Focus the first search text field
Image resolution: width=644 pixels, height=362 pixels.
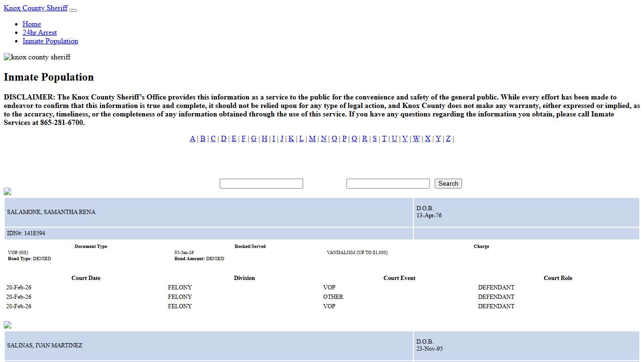pyautogui.click(x=261, y=183)
